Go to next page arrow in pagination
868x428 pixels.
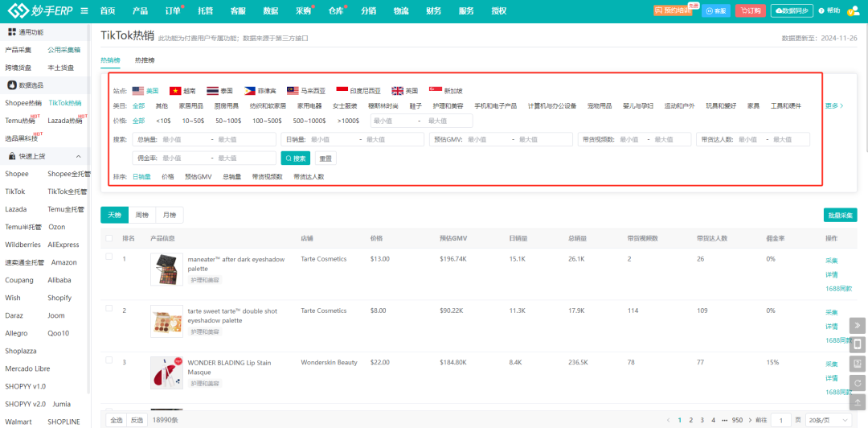[x=750, y=420]
